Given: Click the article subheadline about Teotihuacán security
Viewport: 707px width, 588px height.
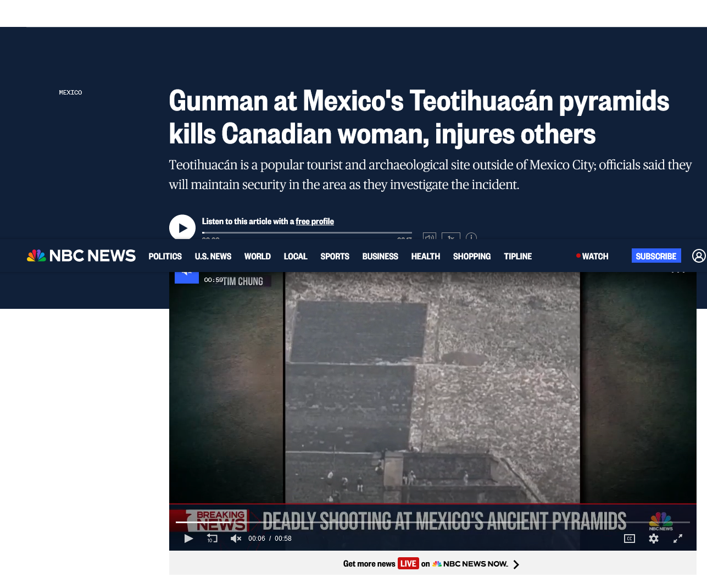Looking at the screenshot, I should (x=430, y=175).
